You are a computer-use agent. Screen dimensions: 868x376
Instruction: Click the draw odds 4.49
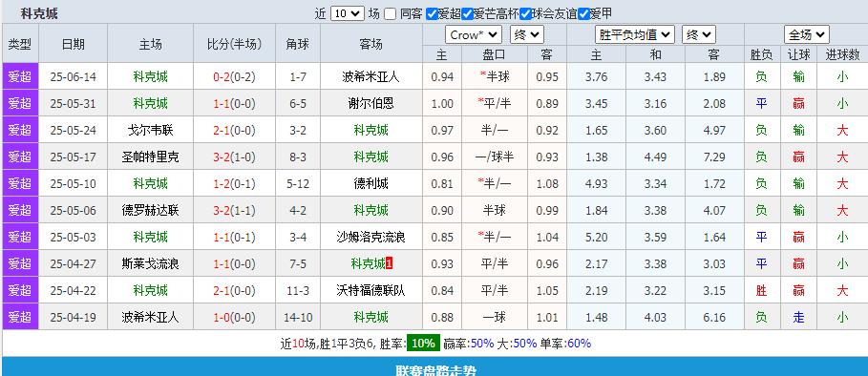(655, 157)
